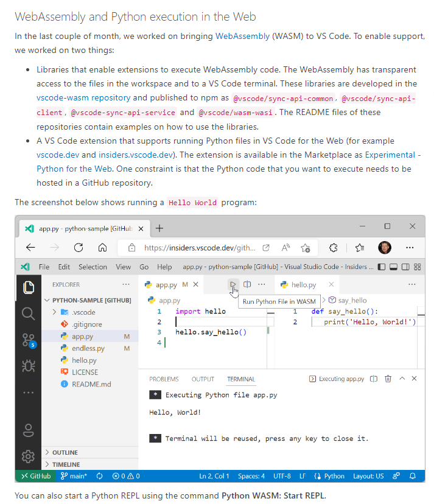
Task: Select endless.py in Explorer
Action: click(90, 348)
